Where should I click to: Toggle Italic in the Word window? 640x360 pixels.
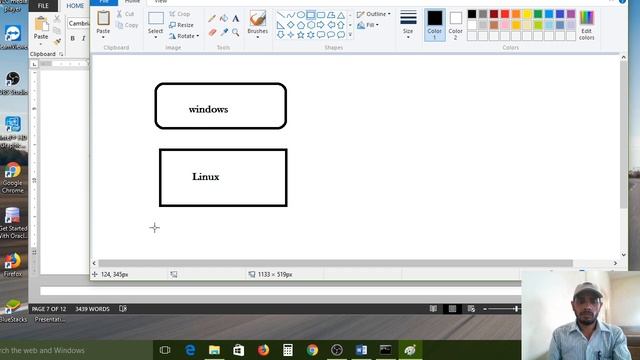point(83,38)
